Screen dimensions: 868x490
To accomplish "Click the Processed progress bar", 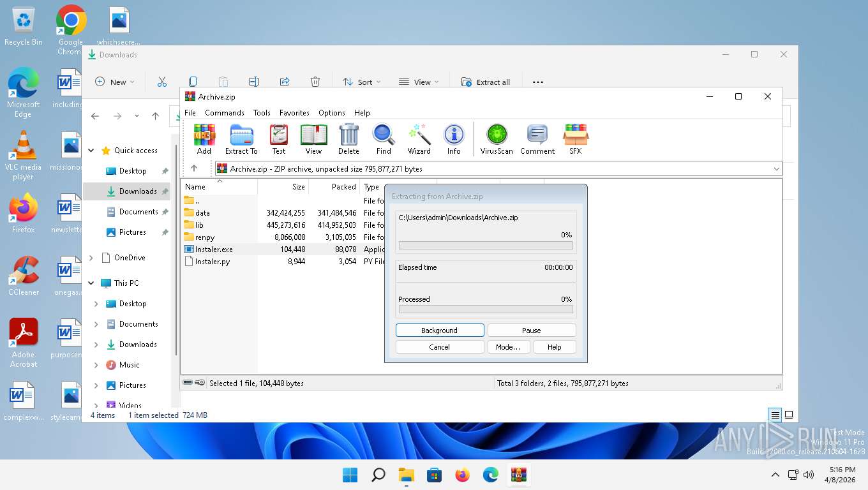I will point(486,309).
